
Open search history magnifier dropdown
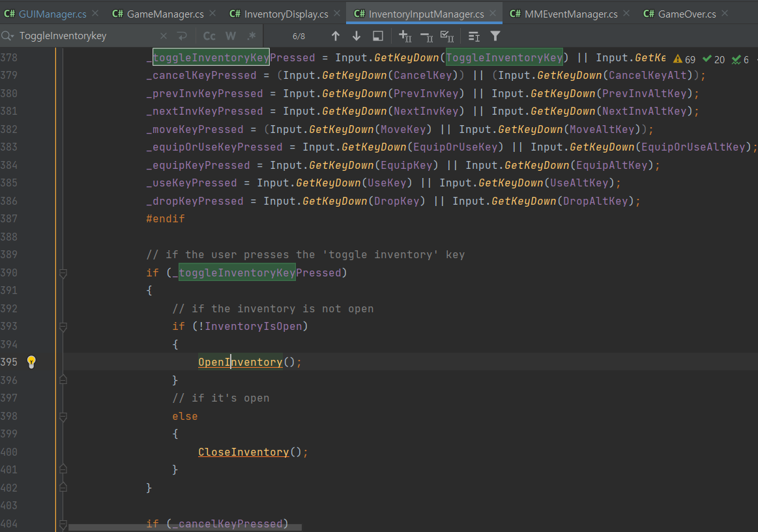[x=8, y=36]
